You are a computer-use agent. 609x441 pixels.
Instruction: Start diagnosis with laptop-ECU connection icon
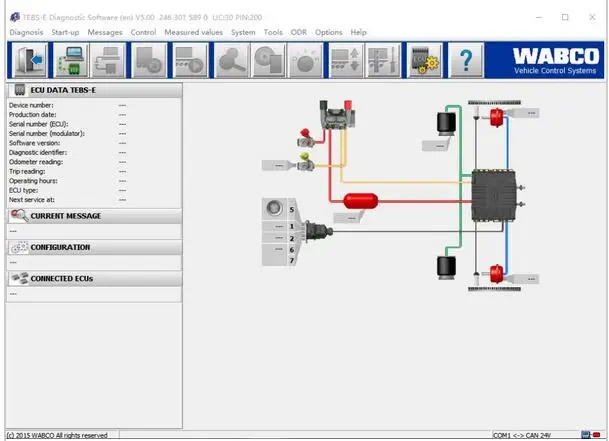pos(70,60)
